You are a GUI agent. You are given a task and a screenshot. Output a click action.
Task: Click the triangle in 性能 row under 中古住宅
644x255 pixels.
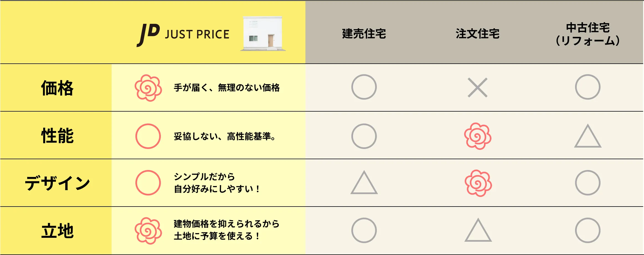[x=588, y=136]
